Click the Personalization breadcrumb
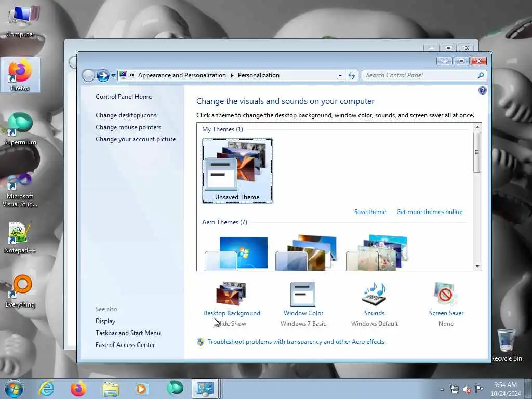The height and width of the screenshot is (399, 532). pos(259,75)
